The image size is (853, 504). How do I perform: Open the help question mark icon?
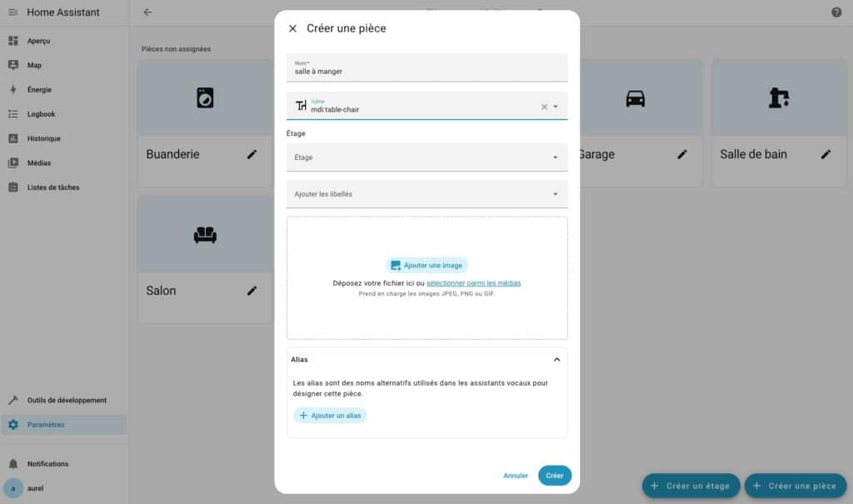pos(836,12)
